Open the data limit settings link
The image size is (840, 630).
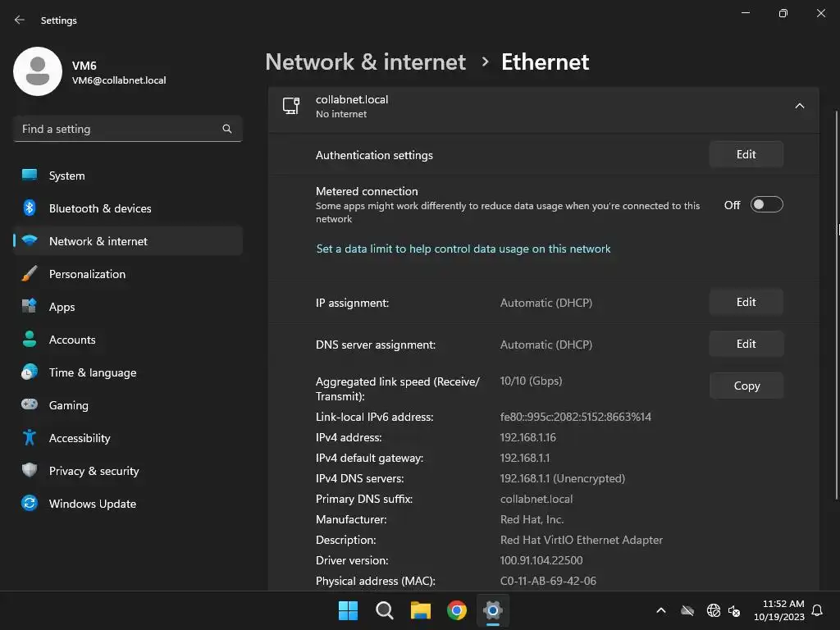coord(463,249)
